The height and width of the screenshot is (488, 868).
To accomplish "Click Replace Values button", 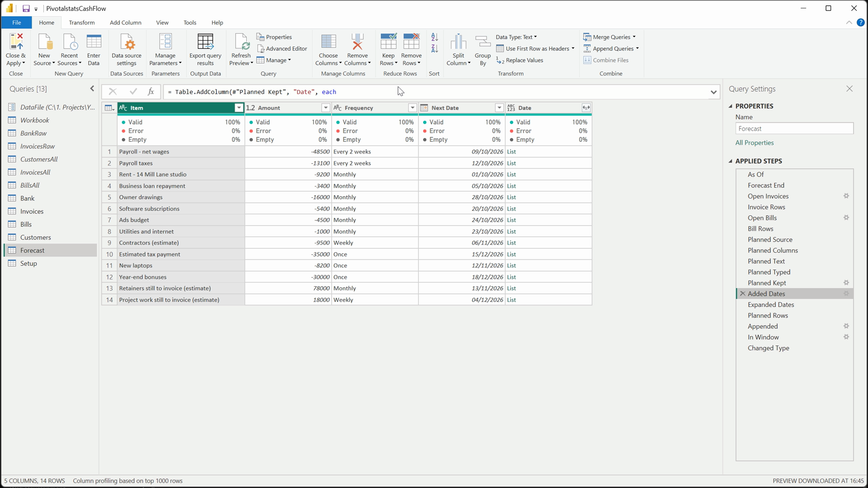I will [x=520, y=60].
